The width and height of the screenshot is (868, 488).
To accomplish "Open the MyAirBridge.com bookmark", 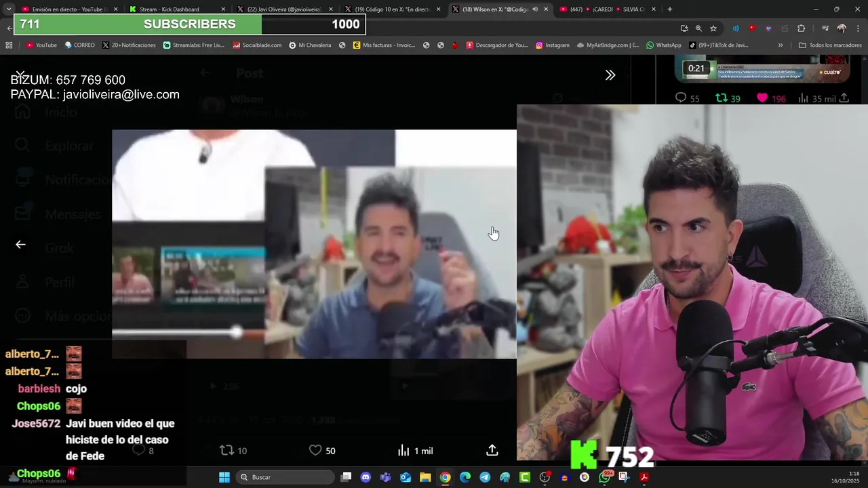I will click(608, 45).
